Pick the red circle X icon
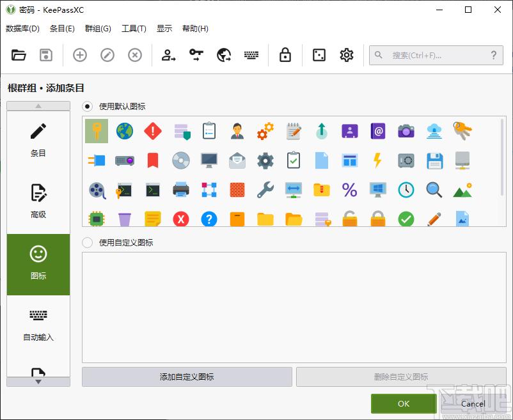The image size is (513, 420). tap(181, 219)
